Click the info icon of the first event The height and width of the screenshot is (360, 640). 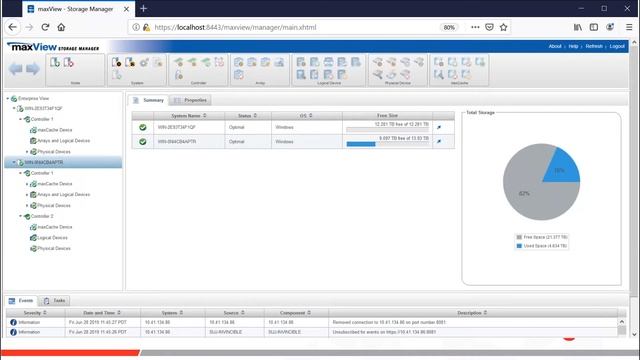13,322
